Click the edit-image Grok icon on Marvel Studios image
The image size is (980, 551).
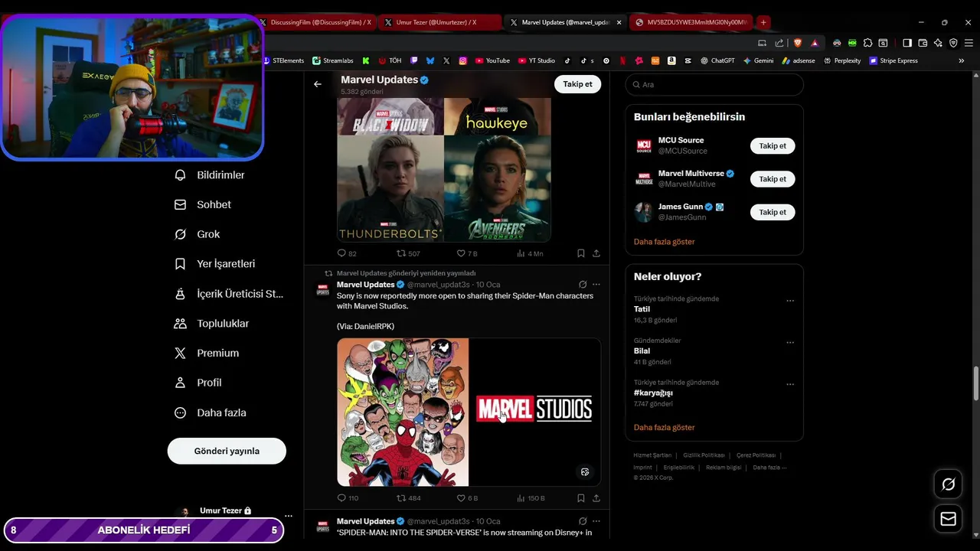click(x=585, y=472)
